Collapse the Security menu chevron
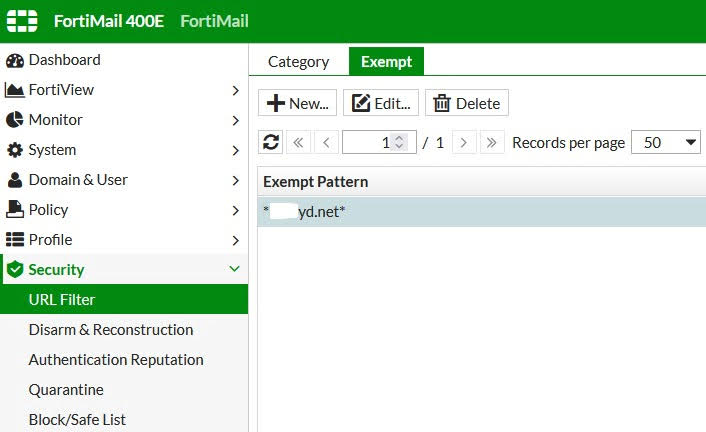Screen dimensions: 706x432 (x=234, y=269)
